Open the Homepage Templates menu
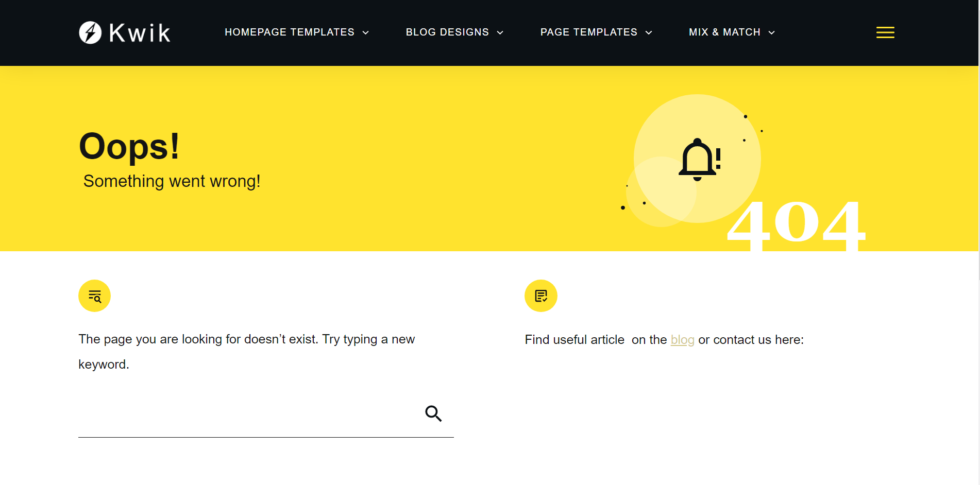Image resolution: width=980 pixels, height=485 pixels. (290, 32)
